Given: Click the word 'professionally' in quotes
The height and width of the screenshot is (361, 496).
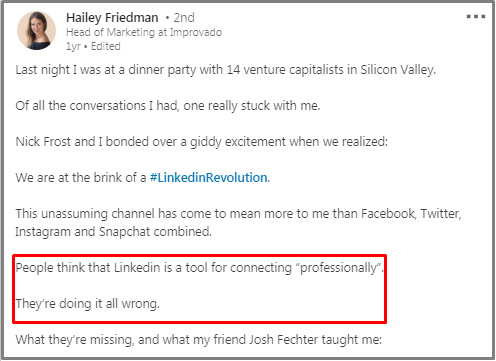Looking at the screenshot, I should coord(338,268).
